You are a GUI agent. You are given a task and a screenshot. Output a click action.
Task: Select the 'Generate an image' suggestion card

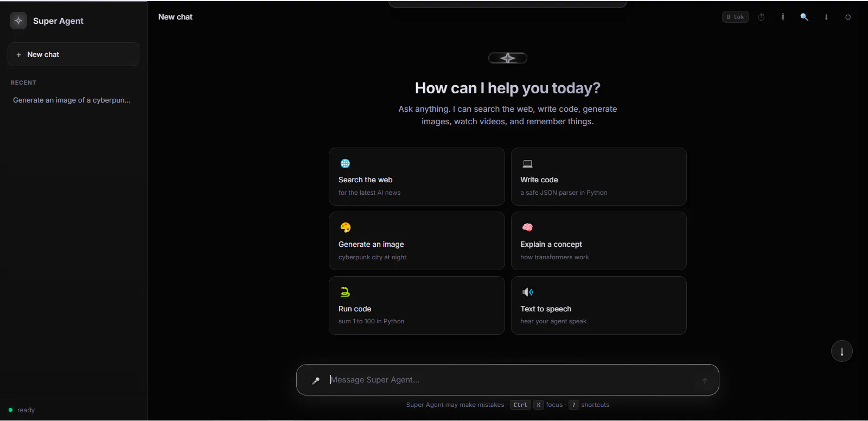click(x=417, y=241)
